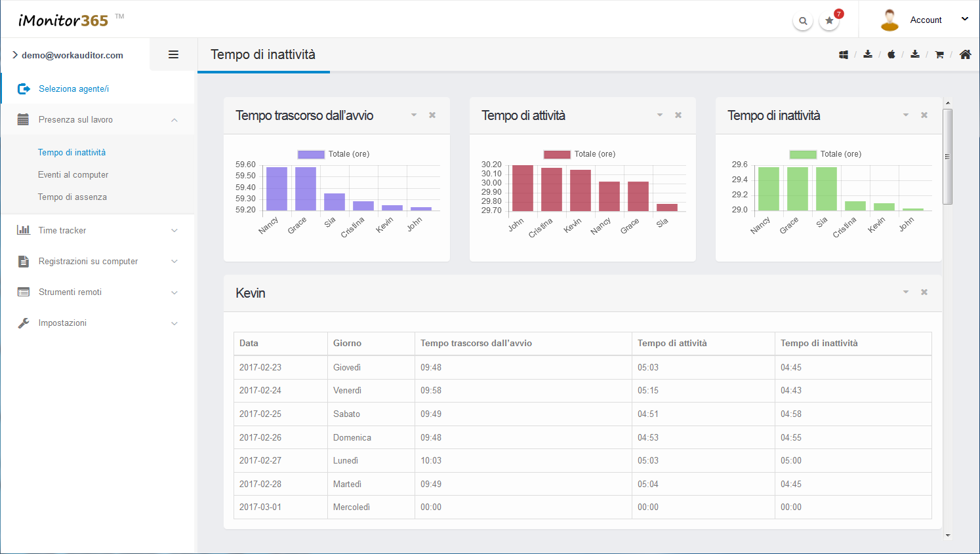
Task: Click download icon right of Windows logo
Action: coord(868,54)
